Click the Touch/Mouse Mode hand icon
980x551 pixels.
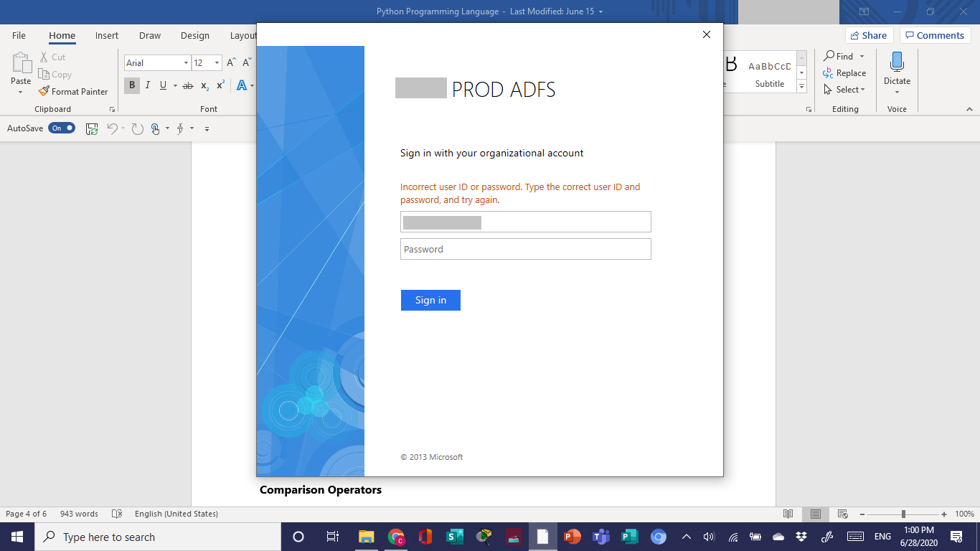point(156,129)
